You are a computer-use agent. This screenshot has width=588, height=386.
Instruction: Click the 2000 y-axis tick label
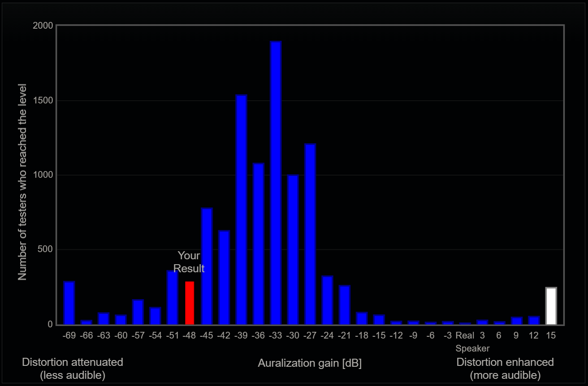[x=43, y=26]
